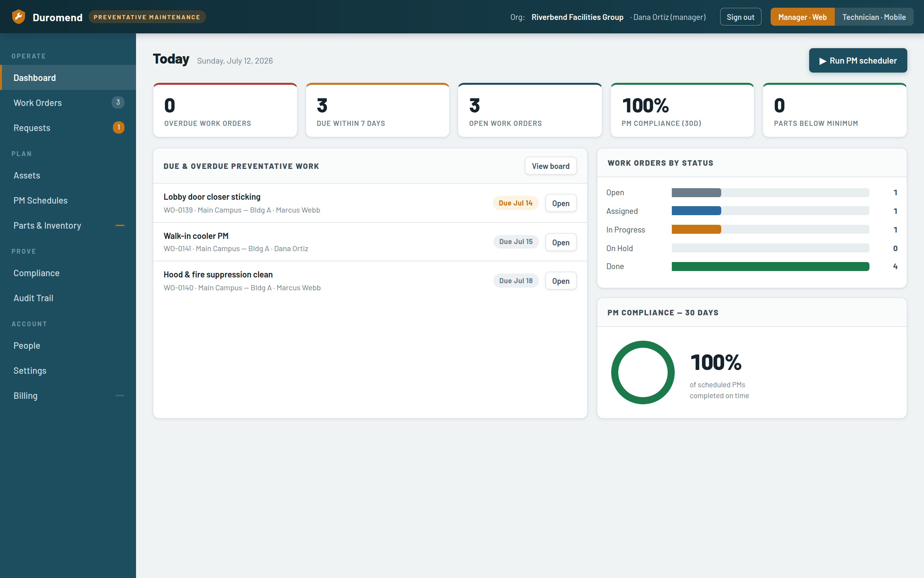
Task: Click the Overdue Work Orders card
Action: tap(225, 110)
